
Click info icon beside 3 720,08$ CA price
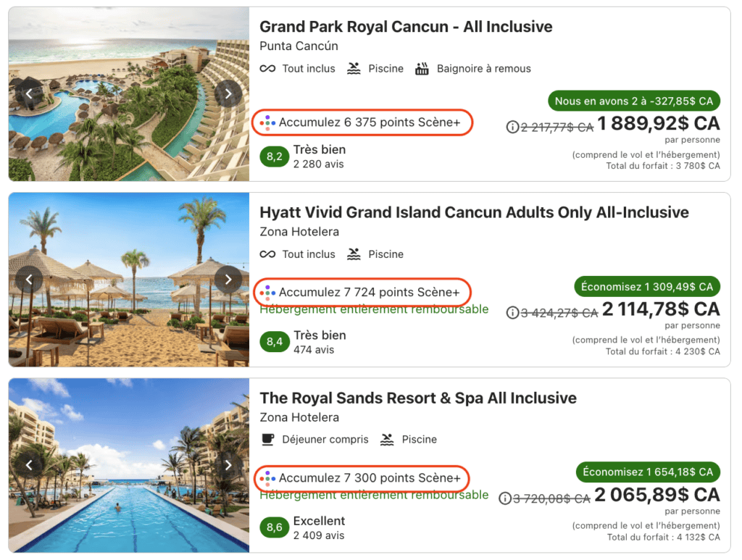pos(505,498)
